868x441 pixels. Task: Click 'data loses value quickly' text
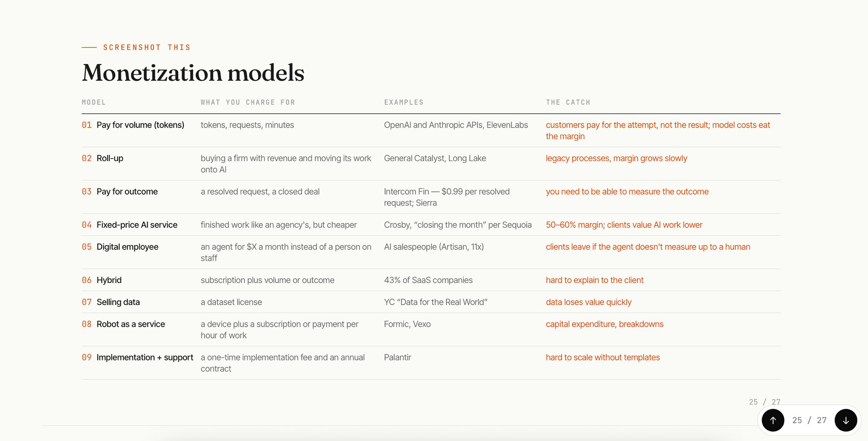coord(589,302)
